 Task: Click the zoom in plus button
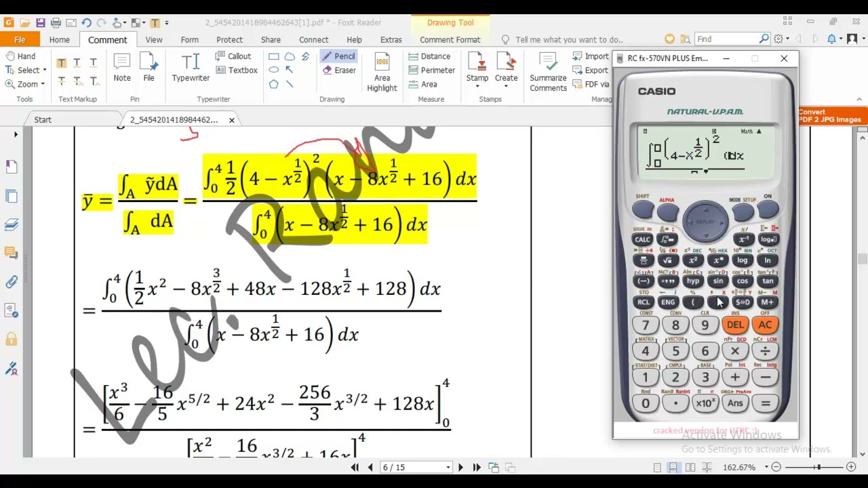pos(851,467)
